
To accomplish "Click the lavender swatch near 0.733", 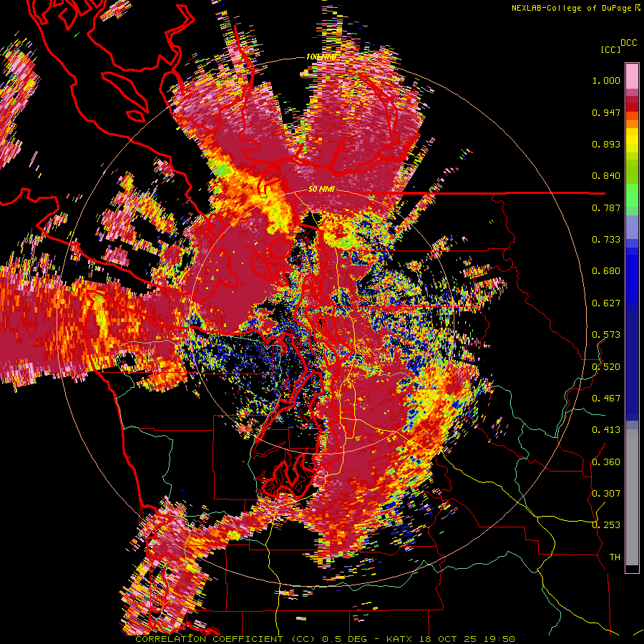I will (x=632, y=227).
